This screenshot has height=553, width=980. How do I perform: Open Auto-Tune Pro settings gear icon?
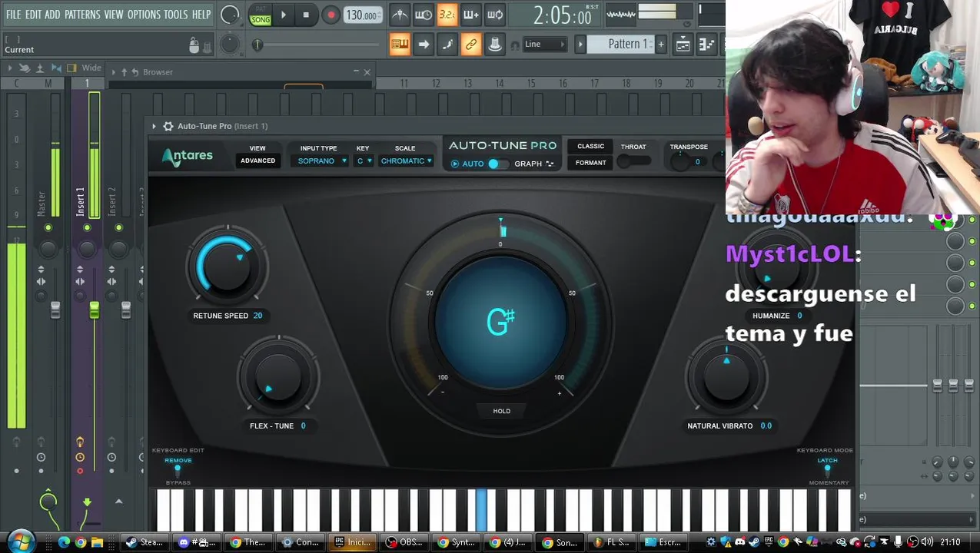[x=168, y=126]
